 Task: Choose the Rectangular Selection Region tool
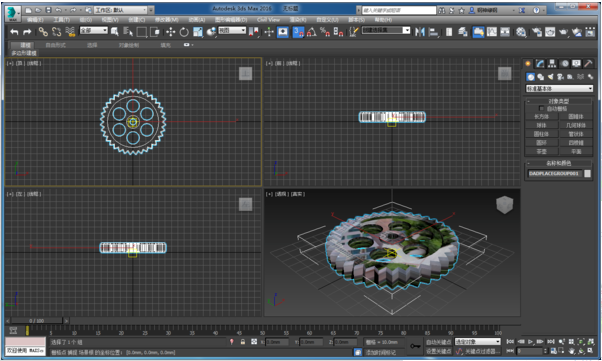(142, 32)
